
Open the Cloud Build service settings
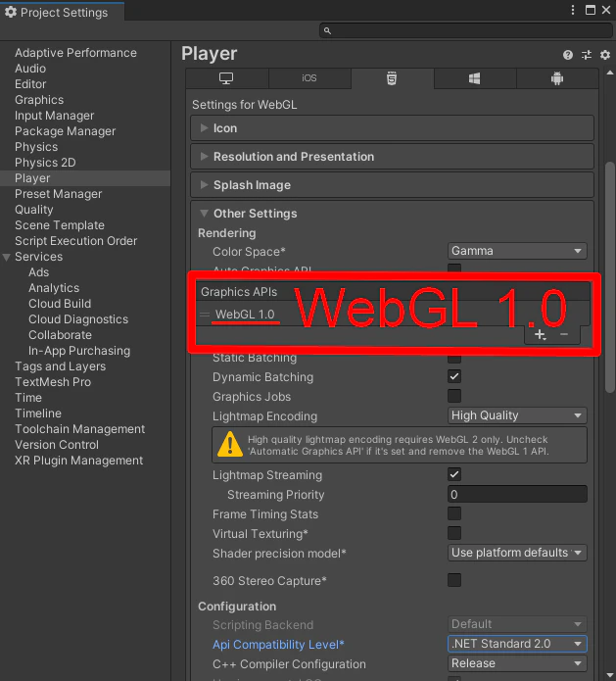(60, 304)
